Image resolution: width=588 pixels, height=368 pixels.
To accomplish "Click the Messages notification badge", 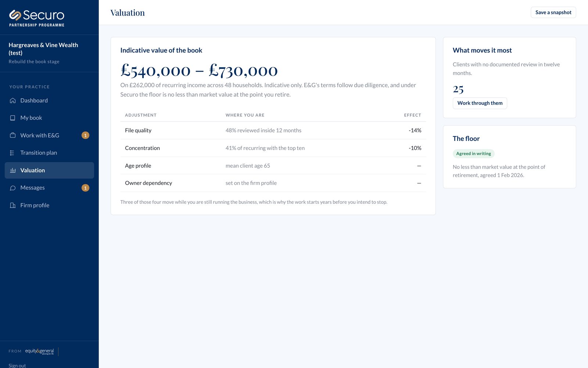I will tap(85, 188).
